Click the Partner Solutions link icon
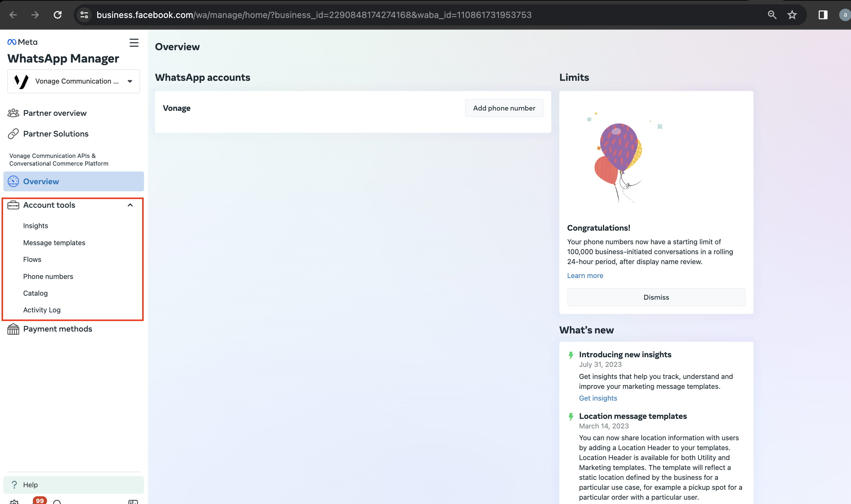The height and width of the screenshot is (504, 851). (13, 134)
